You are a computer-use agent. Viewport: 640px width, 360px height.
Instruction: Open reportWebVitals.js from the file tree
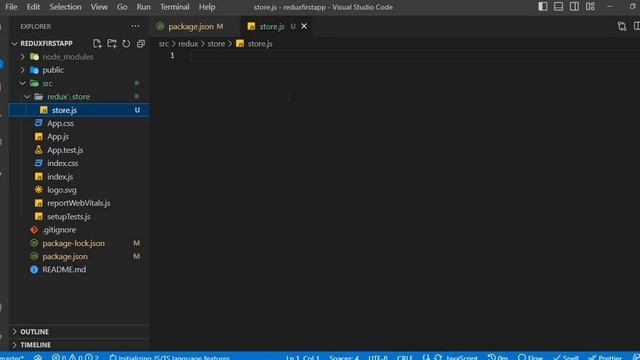point(78,203)
